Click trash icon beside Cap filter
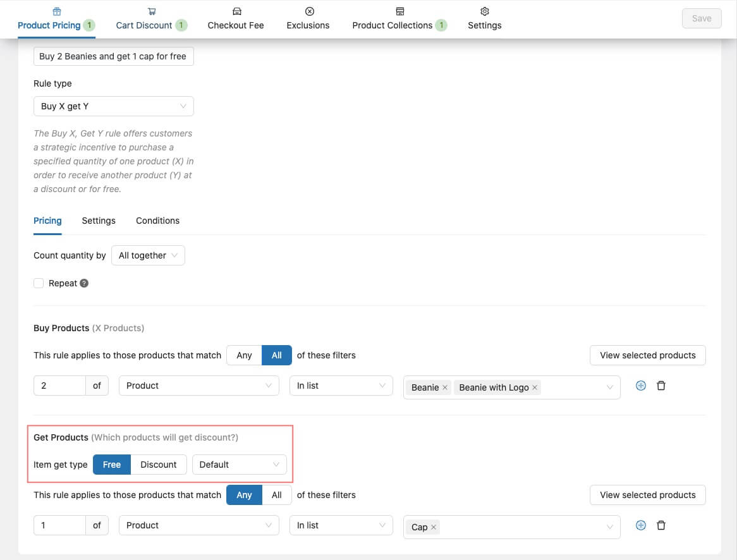737x560 pixels. [x=661, y=525]
